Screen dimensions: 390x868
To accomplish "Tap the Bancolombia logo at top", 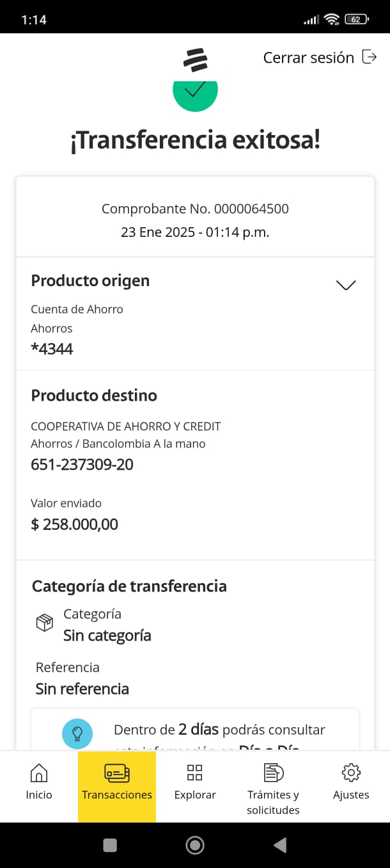I will 195,60.
